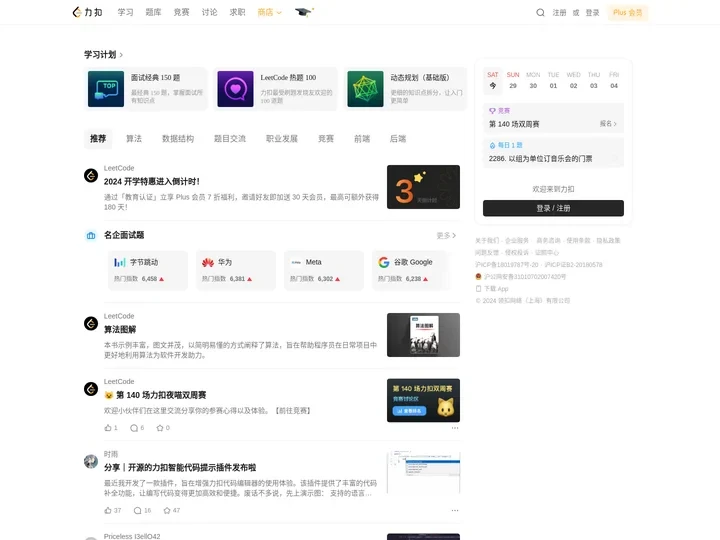Select the 竞赛 feed tab
The image size is (720, 540).
click(326, 139)
